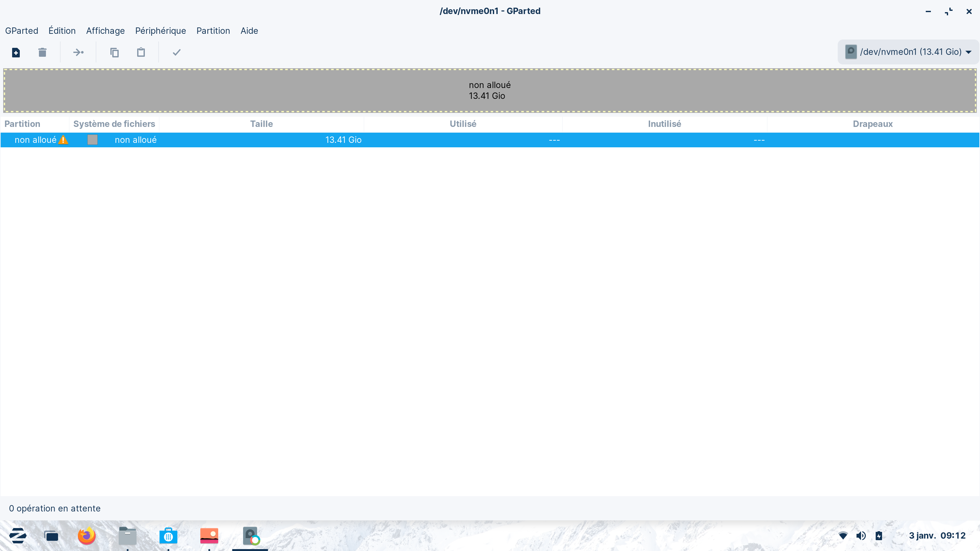Select the non alloué 13.41 Gio disk graphic
Viewport: 980px width, 551px height.
click(x=490, y=91)
